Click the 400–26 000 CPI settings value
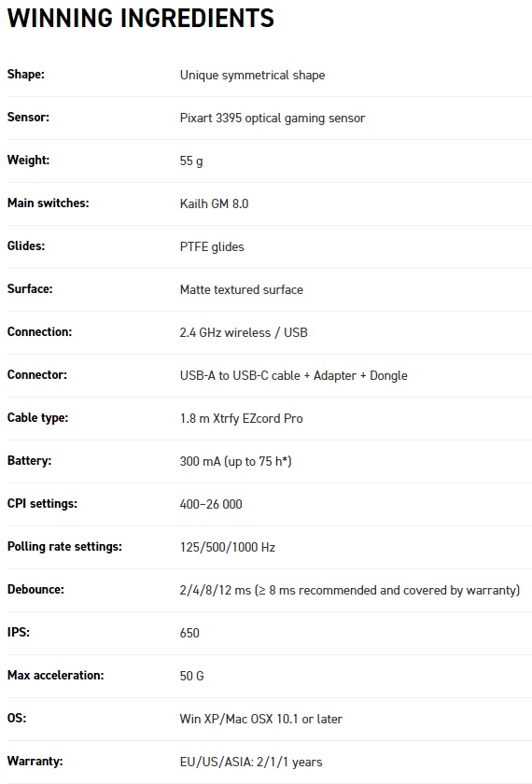532x784 pixels. (x=211, y=504)
